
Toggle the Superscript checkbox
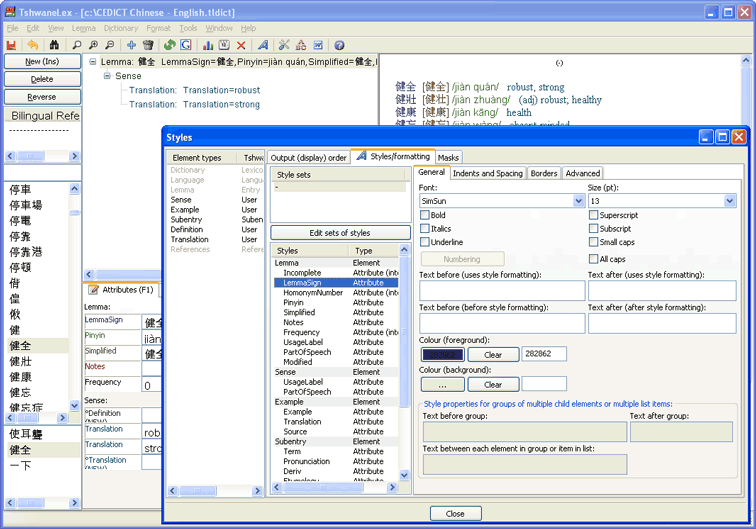point(594,215)
